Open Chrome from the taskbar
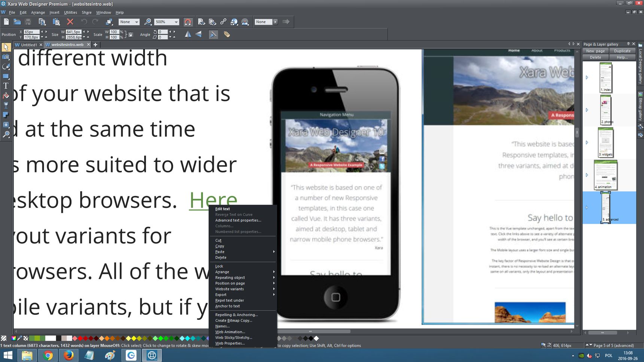Viewport: 644px width, 362px height. click(x=48, y=355)
